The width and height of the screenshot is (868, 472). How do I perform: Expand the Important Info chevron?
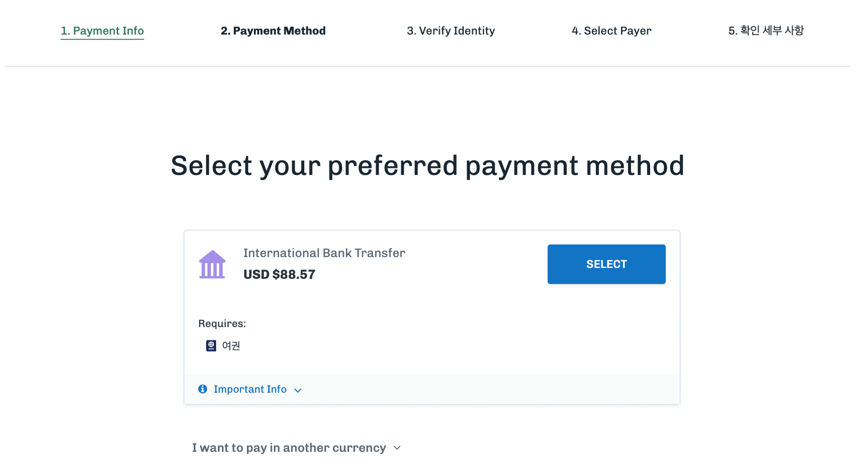tap(298, 390)
